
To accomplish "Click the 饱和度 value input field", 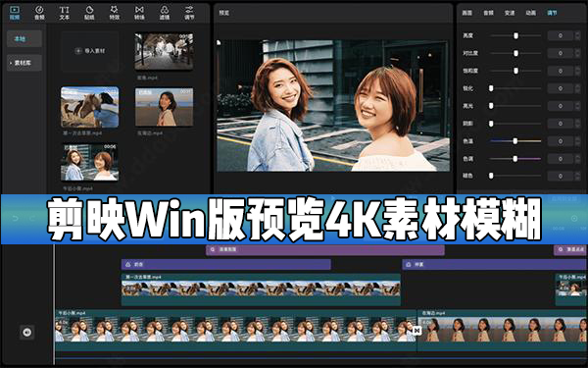I will tap(561, 71).
